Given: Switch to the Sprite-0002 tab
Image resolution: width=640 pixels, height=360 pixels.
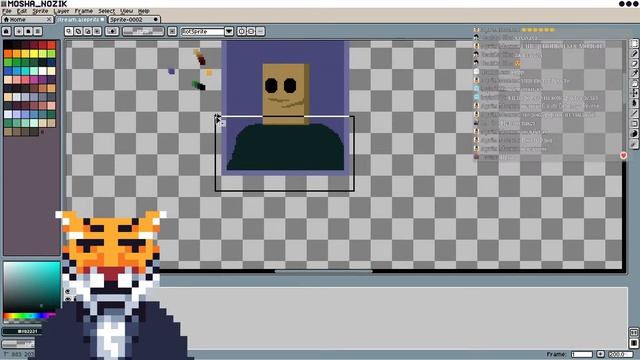Looking at the screenshot, I should (134, 19).
